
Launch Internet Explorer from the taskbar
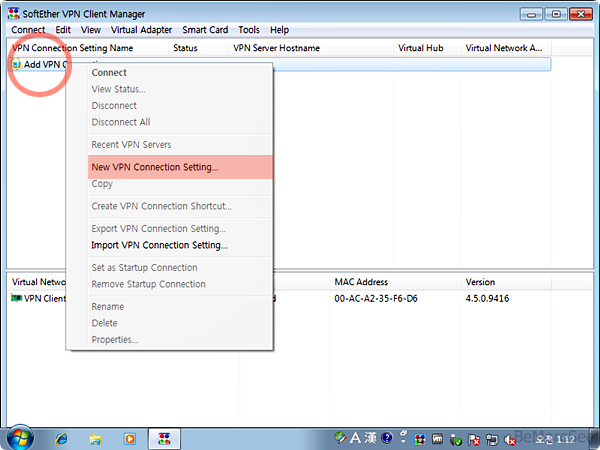[61, 439]
